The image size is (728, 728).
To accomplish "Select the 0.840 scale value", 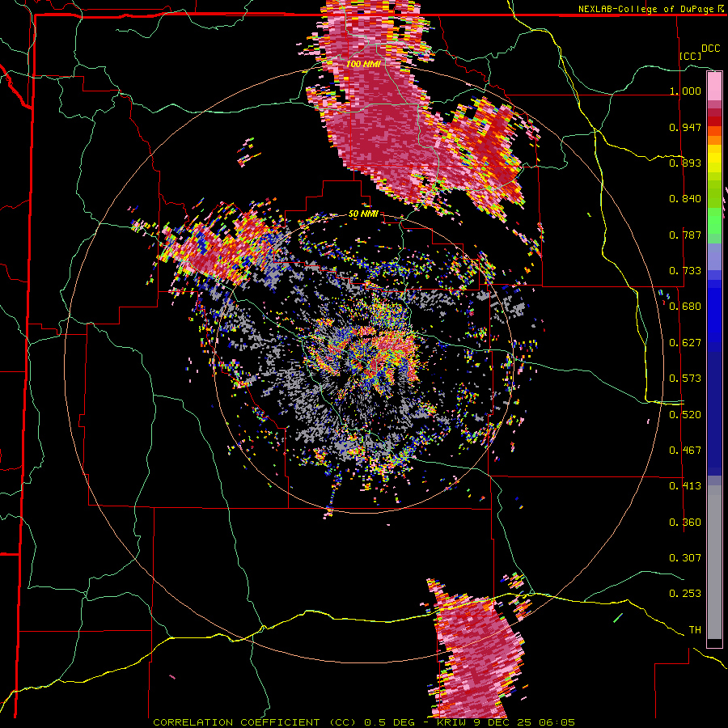I will (x=685, y=199).
